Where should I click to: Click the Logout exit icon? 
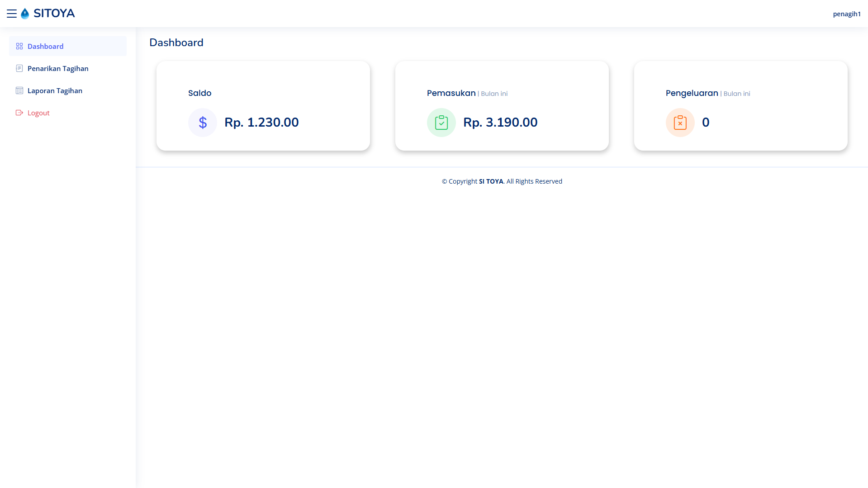(19, 113)
